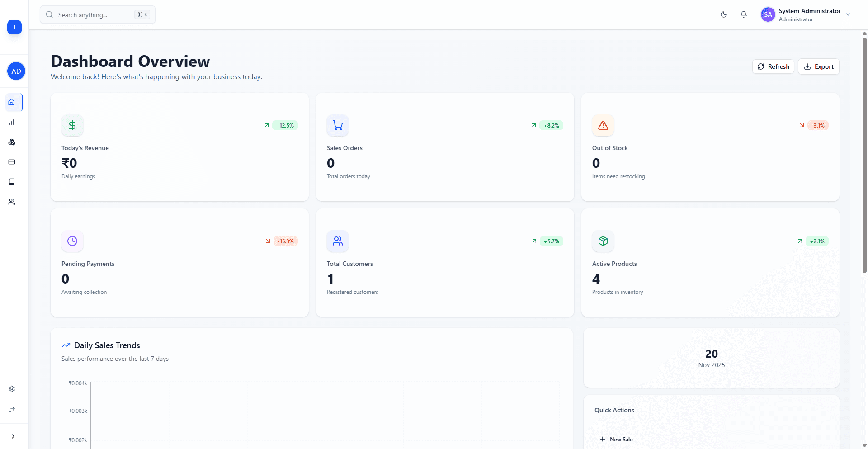Click New Sale under Quick Actions
The image size is (868, 449).
(x=616, y=439)
